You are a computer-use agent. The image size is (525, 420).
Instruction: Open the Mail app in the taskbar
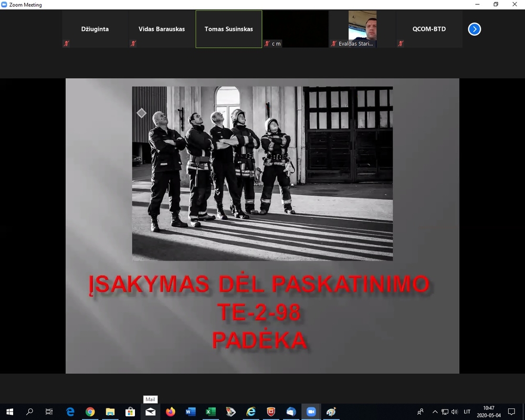[150, 412]
